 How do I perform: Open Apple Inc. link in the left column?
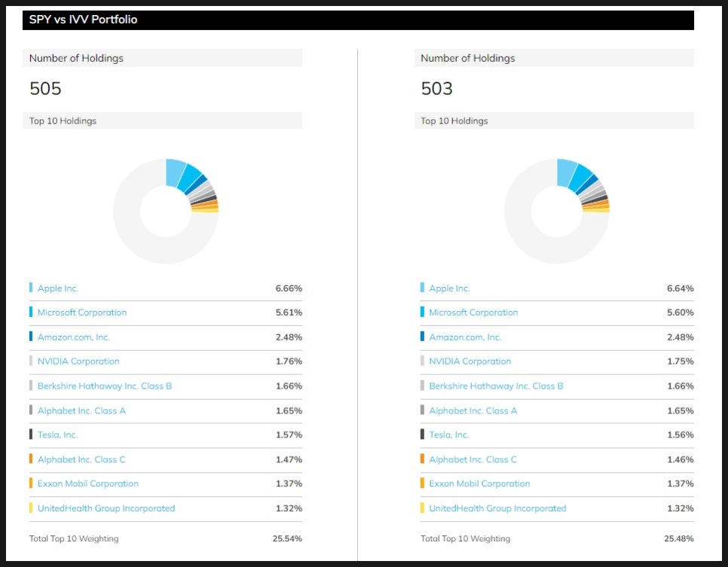pyautogui.click(x=57, y=288)
